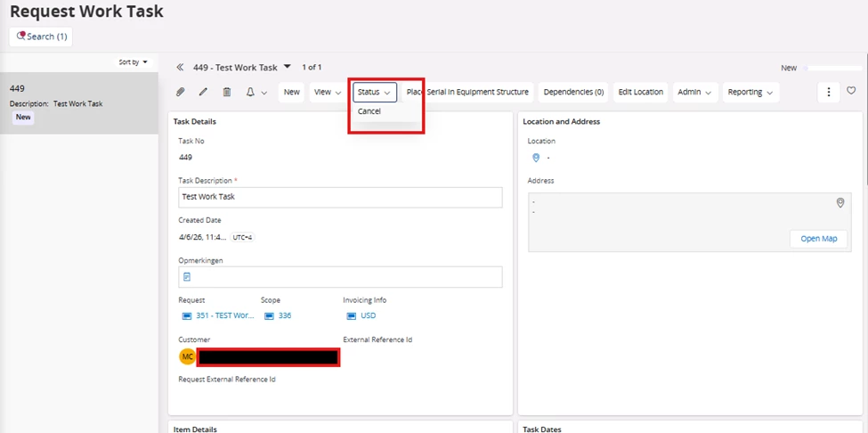The image size is (868, 433).
Task: Click the Opmerkingen notes field
Action: click(340, 277)
